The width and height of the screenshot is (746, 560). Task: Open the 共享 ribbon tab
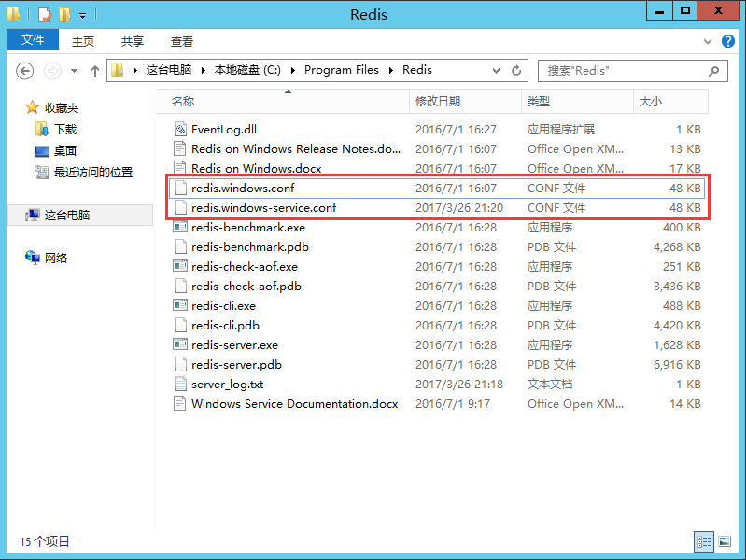click(x=133, y=41)
